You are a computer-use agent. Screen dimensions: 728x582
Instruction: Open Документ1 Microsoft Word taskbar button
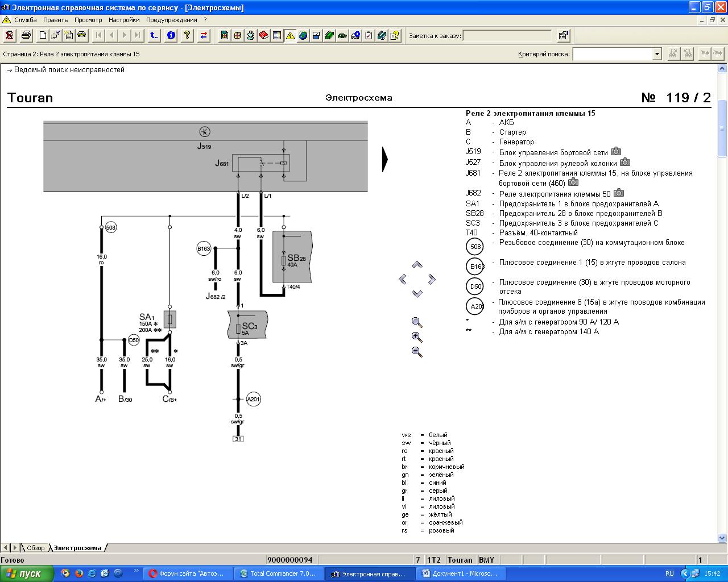pos(460,573)
